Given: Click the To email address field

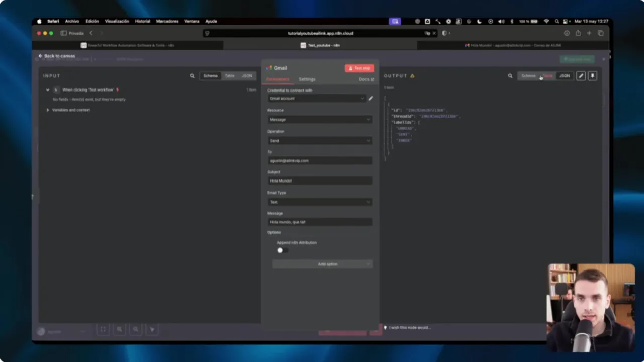Looking at the screenshot, I should (x=320, y=161).
